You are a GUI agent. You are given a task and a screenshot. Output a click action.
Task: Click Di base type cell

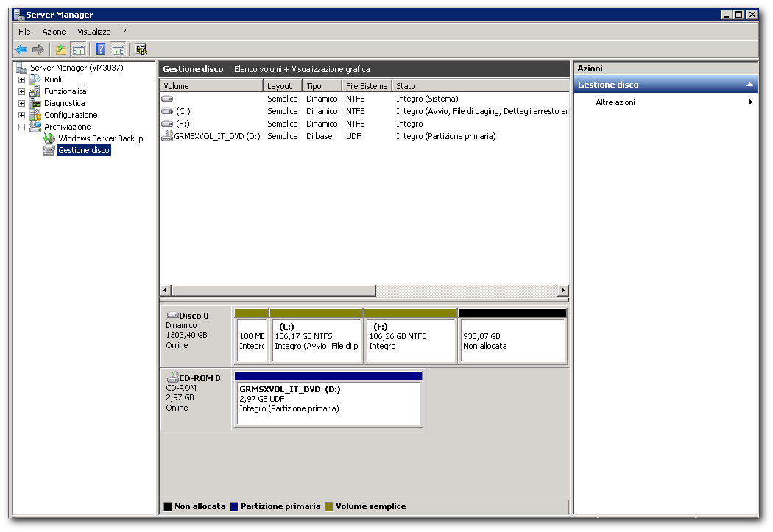click(320, 136)
